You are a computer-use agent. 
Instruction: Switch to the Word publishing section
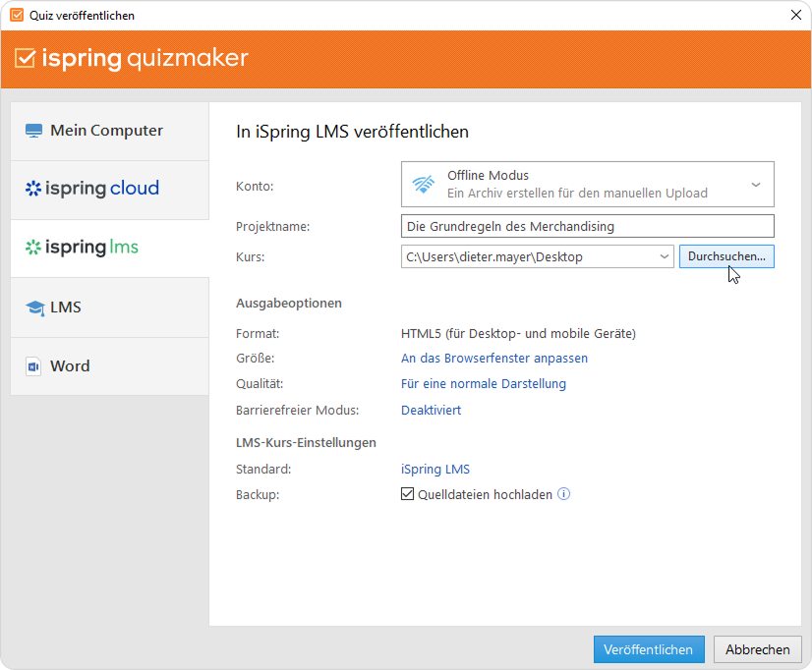69,365
